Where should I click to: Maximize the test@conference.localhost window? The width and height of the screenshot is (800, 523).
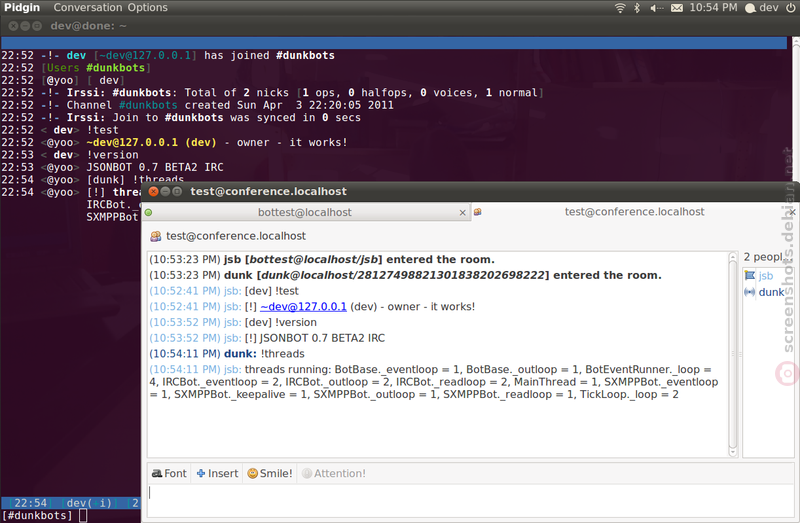click(177, 191)
